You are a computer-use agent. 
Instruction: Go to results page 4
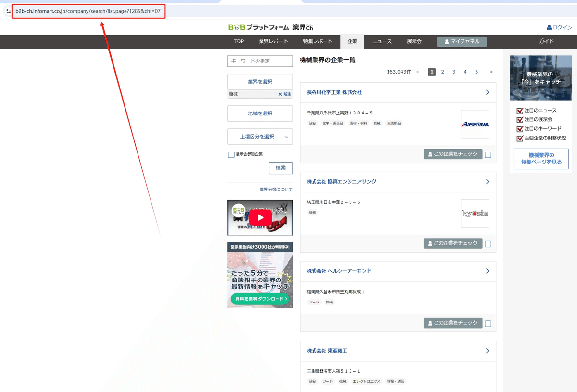pyautogui.click(x=465, y=72)
